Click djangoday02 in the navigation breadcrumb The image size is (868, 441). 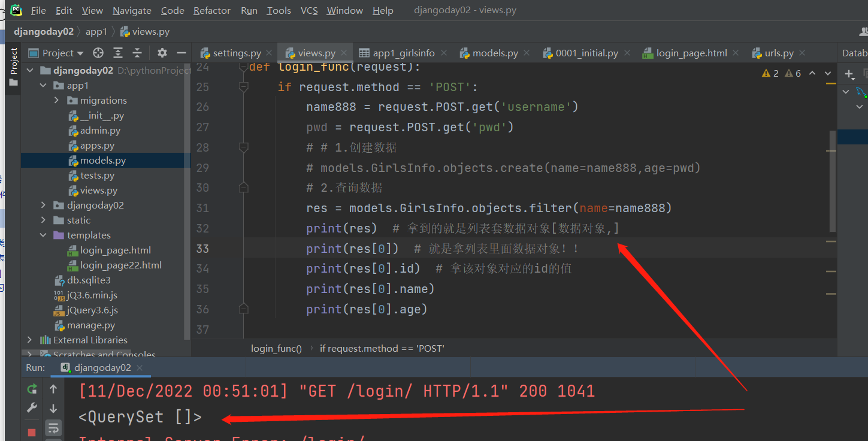pos(44,32)
